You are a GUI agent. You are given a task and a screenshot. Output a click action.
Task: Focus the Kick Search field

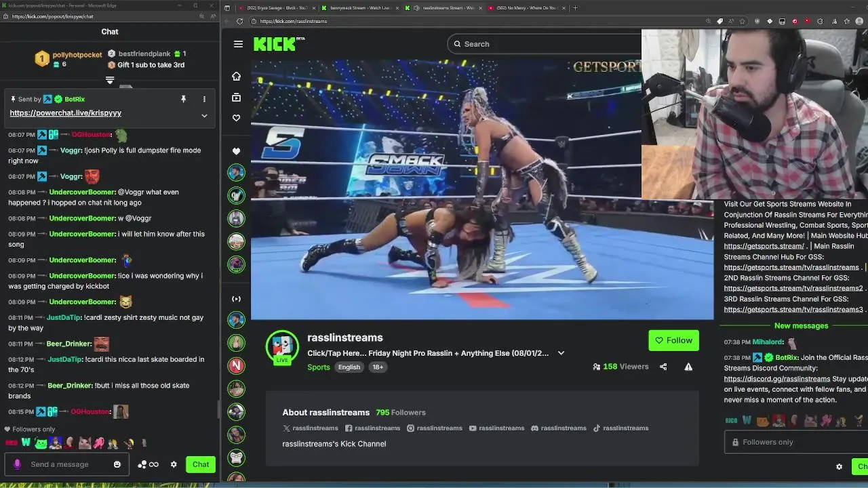tap(542, 44)
